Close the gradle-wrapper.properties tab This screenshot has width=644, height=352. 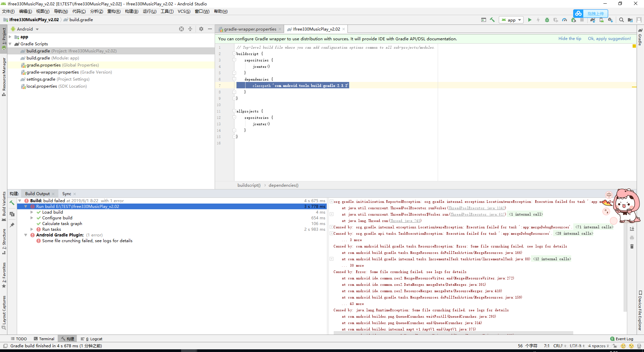tap(280, 29)
